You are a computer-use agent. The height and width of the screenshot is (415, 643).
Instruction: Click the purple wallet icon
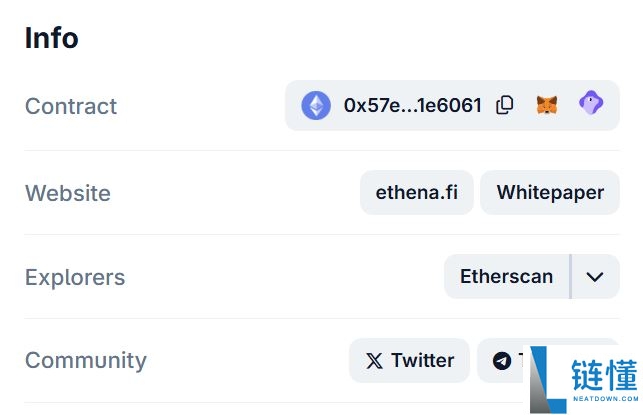(x=591, y=104)
